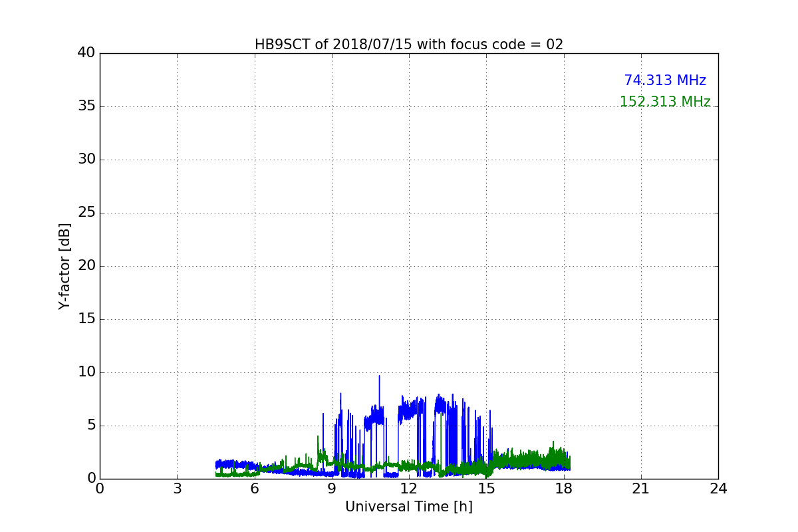Select the green '152.313 MHz' legend label
The height and width of the screenshot is (532, 798).
[665, 102]
